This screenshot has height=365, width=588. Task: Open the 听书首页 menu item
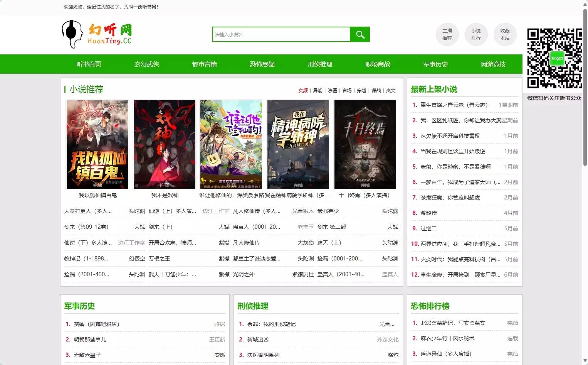point(89,64)
